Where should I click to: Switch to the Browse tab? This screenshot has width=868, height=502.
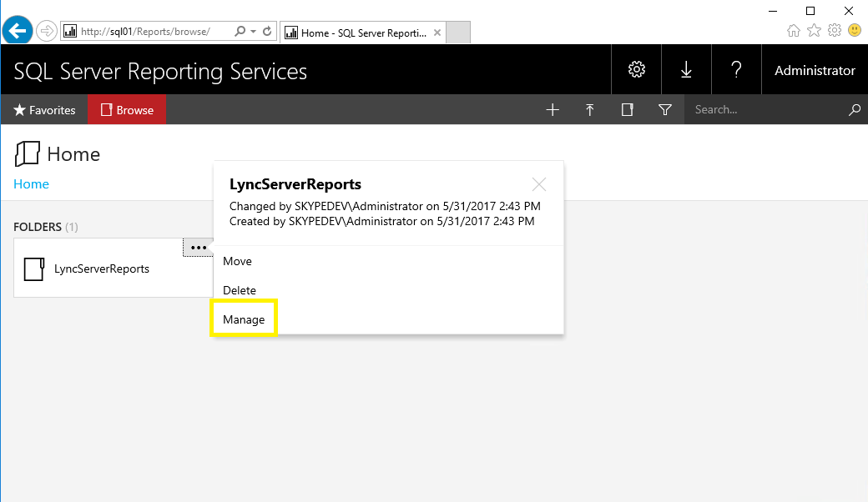pos(127,109)
